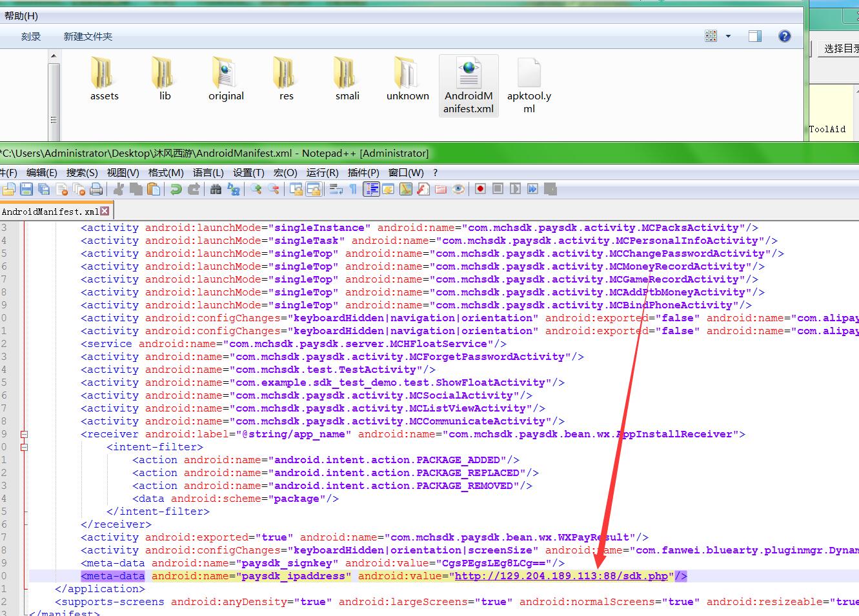The image size is (859, 616).
Task: Open the Explorer help question mark icon
Action: (x=784, y=36)
